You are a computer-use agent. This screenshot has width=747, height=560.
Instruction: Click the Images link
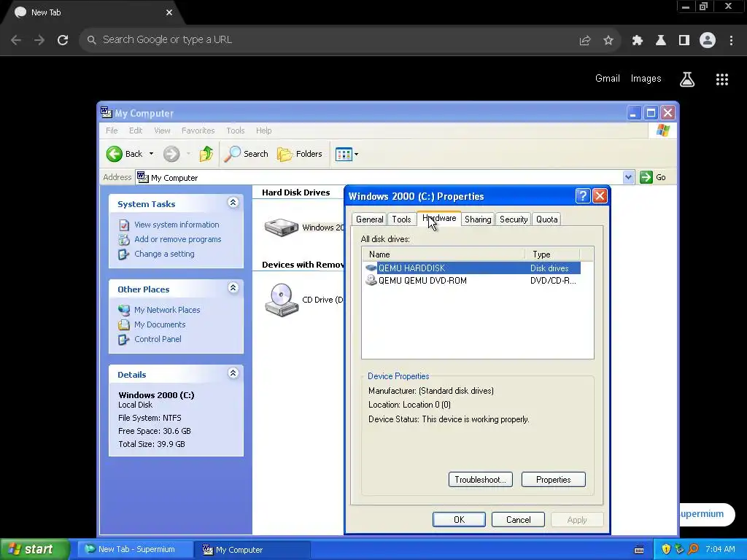pos(646,79)
